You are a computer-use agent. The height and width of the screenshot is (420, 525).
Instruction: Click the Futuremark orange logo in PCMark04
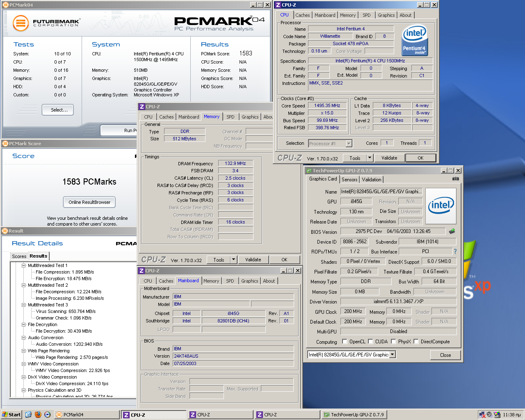click(x=21, y=23)
